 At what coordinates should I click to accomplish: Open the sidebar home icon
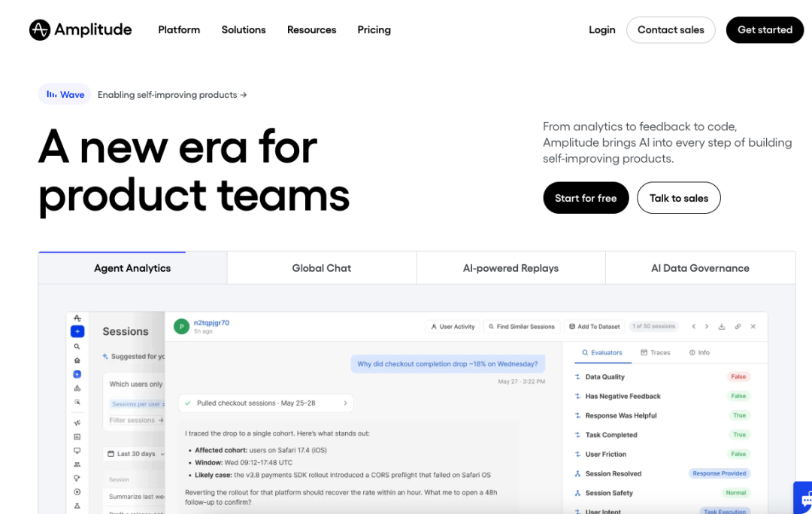tap(77, 360)
